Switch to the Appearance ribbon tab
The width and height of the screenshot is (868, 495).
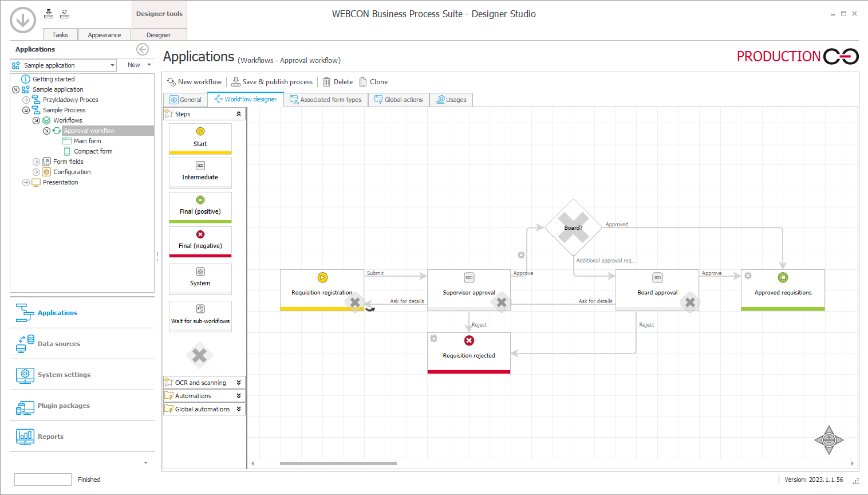[x=104, y=34]
